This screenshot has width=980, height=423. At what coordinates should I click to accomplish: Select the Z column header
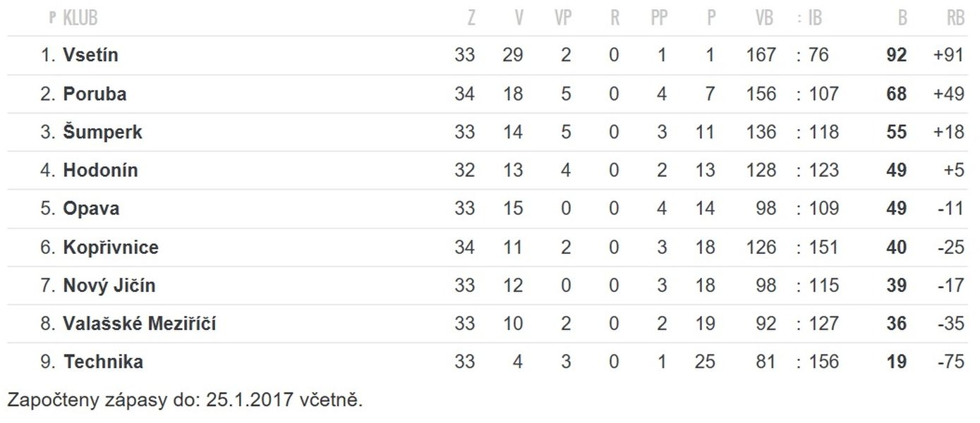(x=471, y=18)
